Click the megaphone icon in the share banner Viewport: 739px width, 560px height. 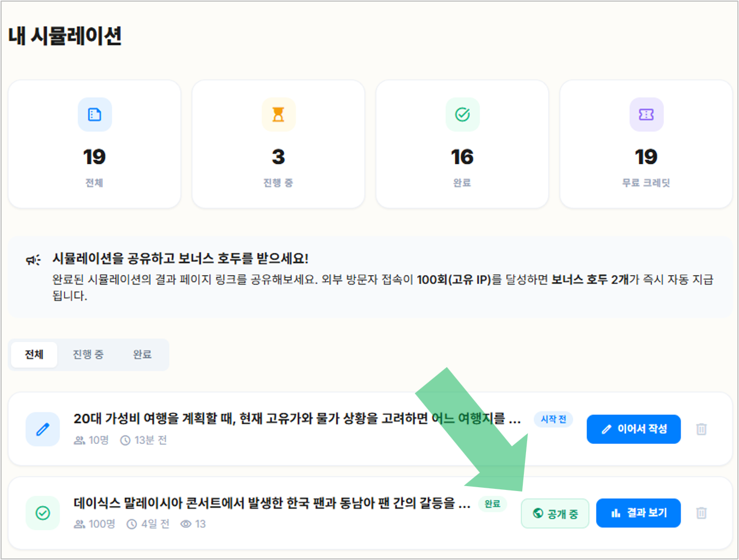tap(33, 259)
